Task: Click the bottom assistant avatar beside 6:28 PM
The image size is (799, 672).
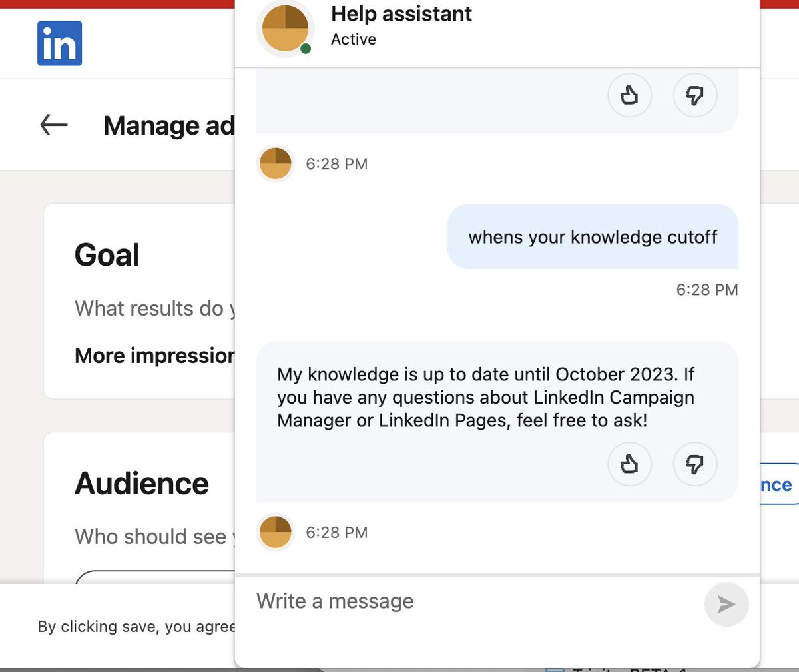Action: tap(275, 532)
